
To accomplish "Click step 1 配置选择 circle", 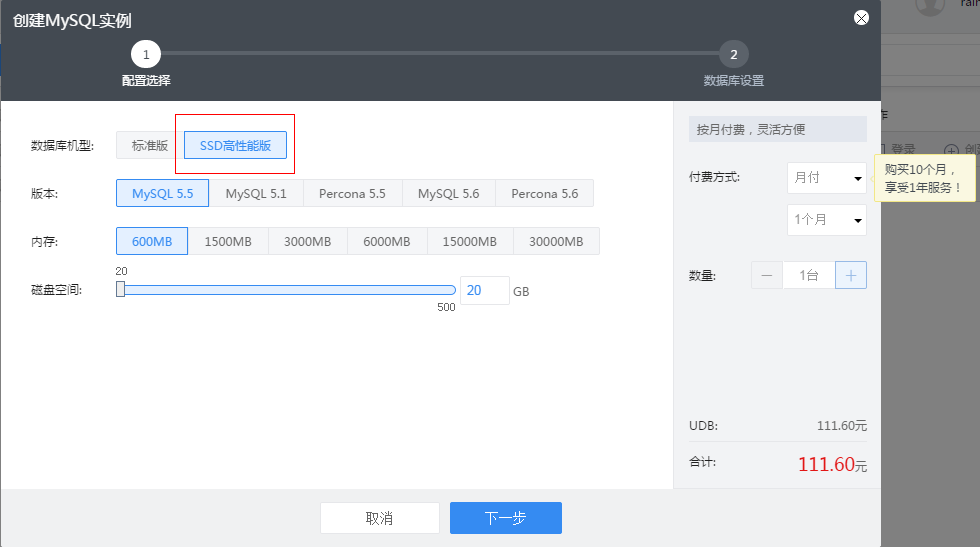I will pyautogui.click(x=146, y=54).
